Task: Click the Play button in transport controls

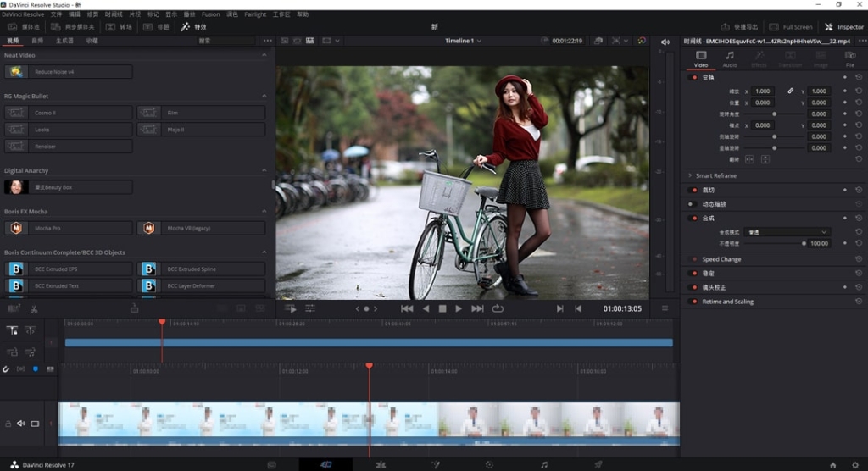Action: (x=459, y=309)
